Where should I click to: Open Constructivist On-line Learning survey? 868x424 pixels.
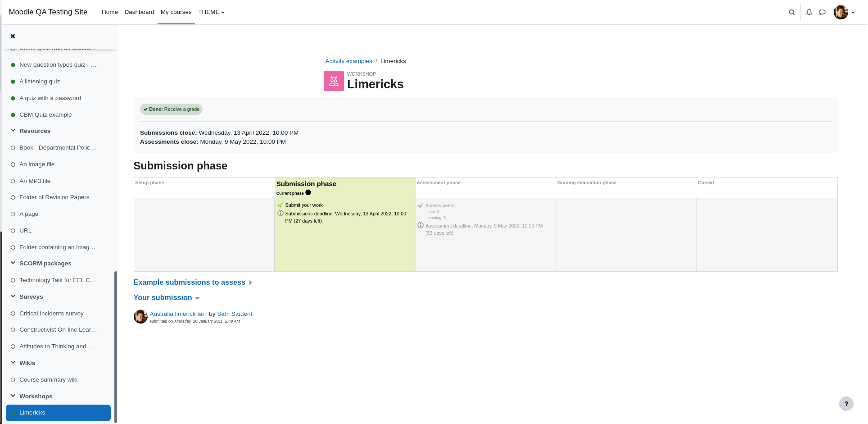[58, 330]
